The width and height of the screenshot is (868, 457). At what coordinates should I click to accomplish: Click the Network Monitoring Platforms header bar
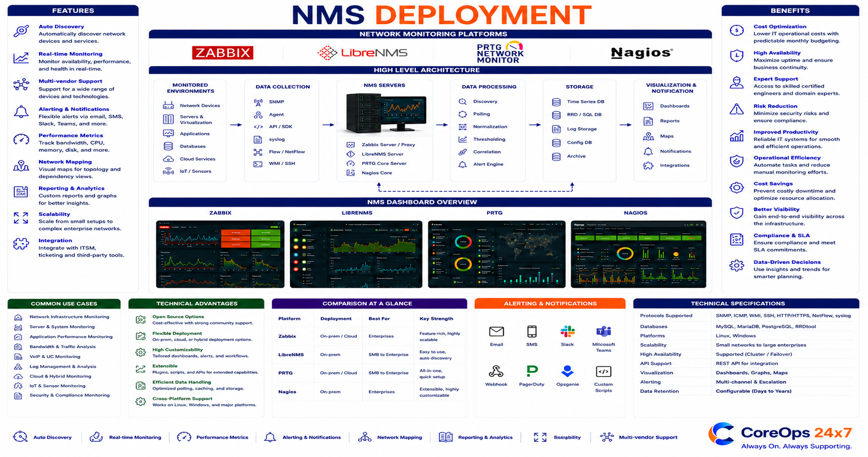tap(430, 34)
